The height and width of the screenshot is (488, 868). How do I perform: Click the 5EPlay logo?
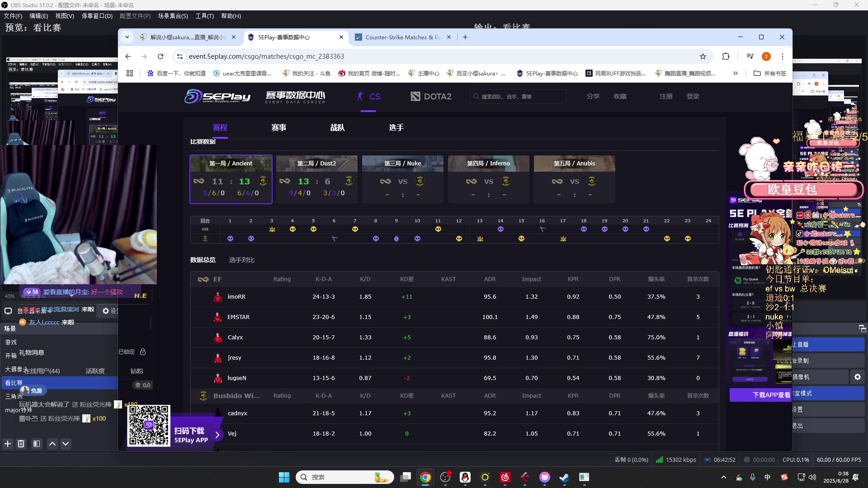217,96
